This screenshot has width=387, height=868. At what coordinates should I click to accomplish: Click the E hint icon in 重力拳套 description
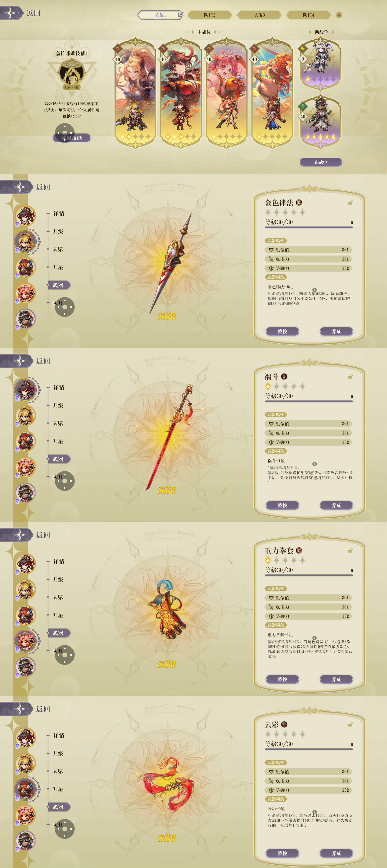pyautogui.click(x=314, y=637)
